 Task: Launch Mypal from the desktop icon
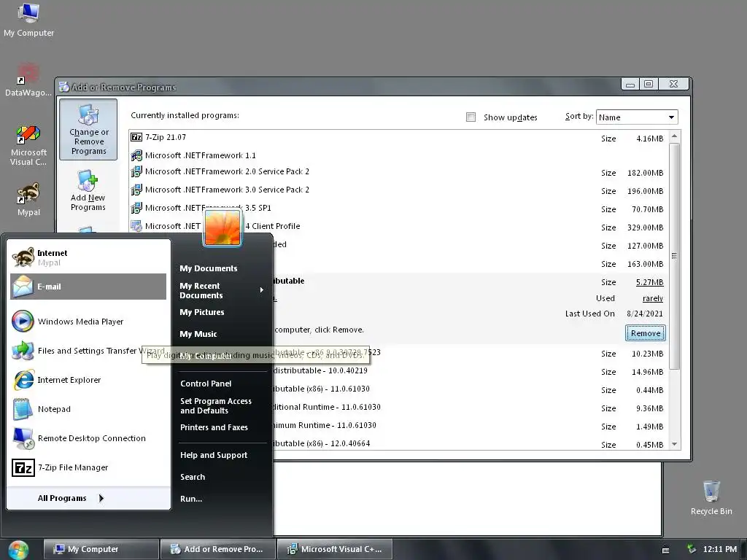coord(28,200)
